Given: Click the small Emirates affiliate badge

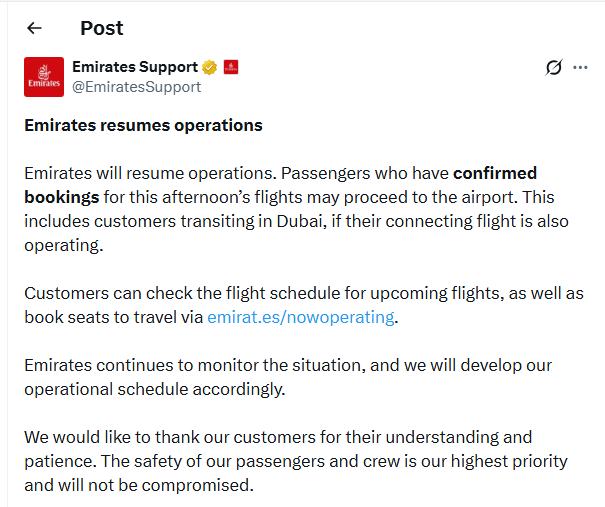Looking at the screenshot, I should click(231, 68).
